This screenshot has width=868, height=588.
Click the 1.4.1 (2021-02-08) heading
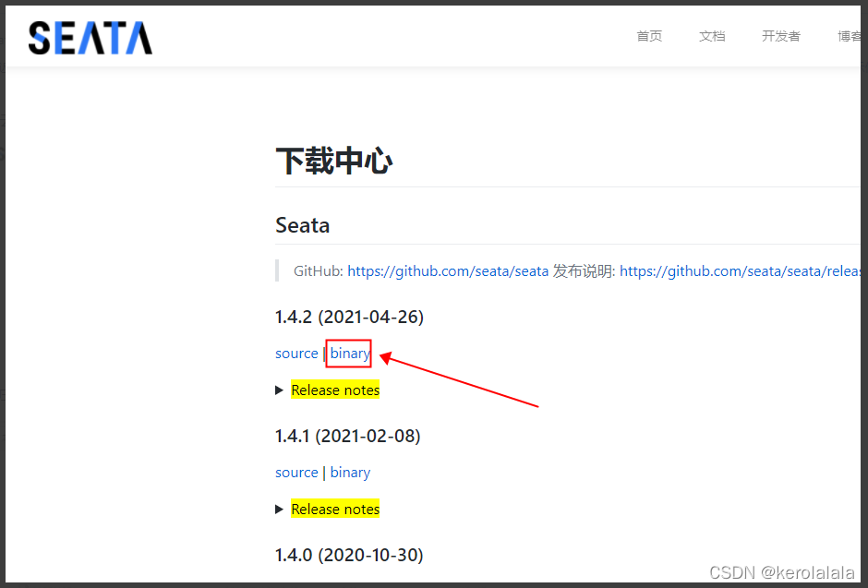pyautogui.click(x=347, y=436)
